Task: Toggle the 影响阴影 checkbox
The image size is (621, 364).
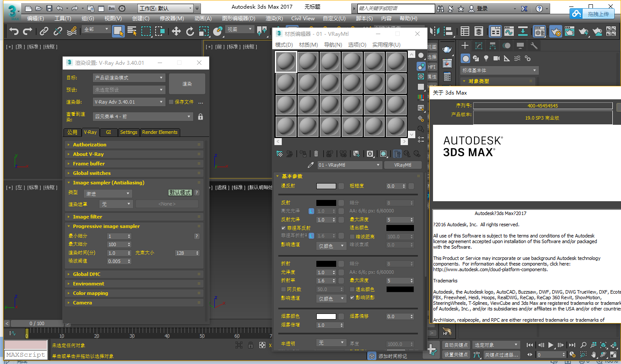Action: tap(352, 298)
